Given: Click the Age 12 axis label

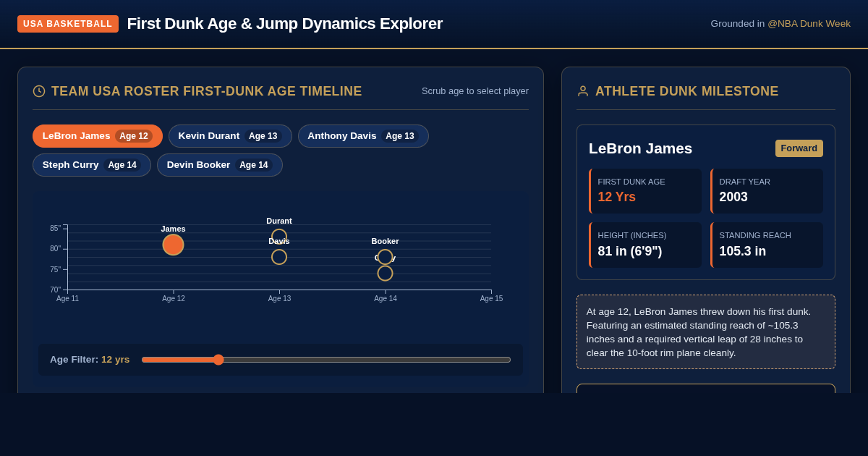Looking at the screenshot, I should [174, 299].
